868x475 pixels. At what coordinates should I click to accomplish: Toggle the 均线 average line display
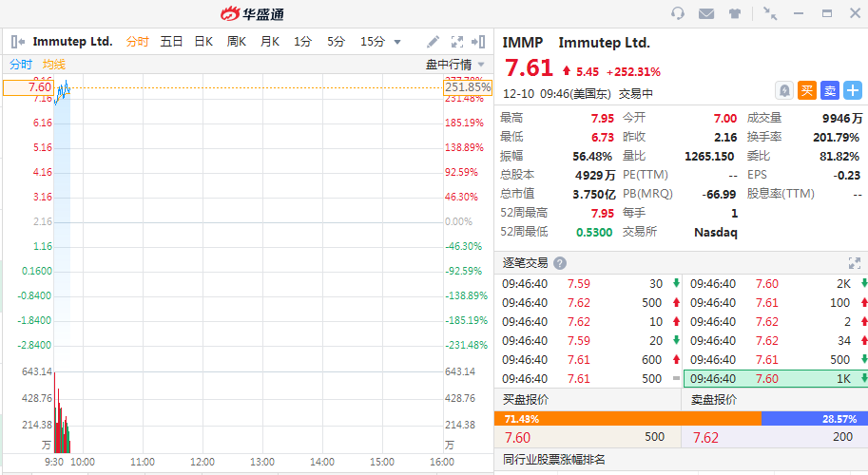[x=54, y=64]
